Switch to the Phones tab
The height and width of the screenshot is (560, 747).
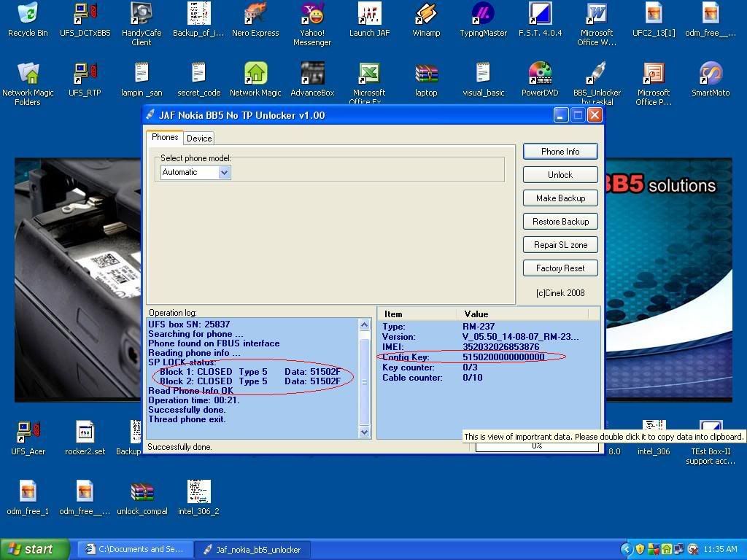point(165,137)
